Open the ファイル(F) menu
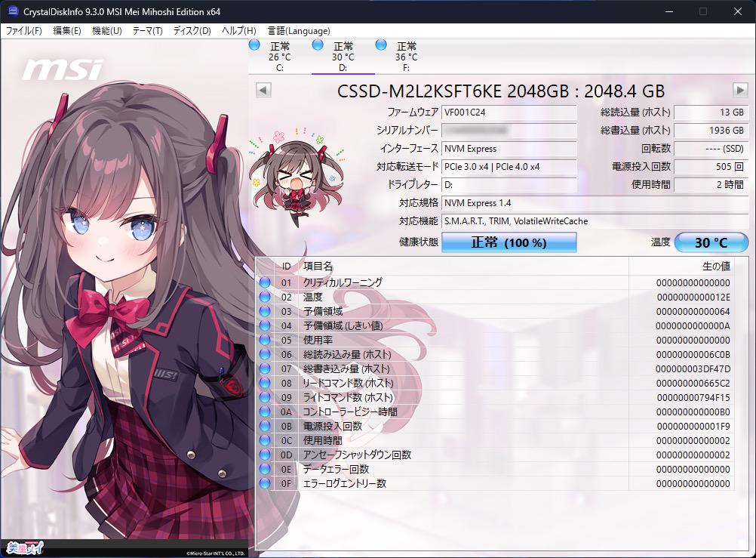The height and width of the screenshot is (558, 756). (23, 31)
